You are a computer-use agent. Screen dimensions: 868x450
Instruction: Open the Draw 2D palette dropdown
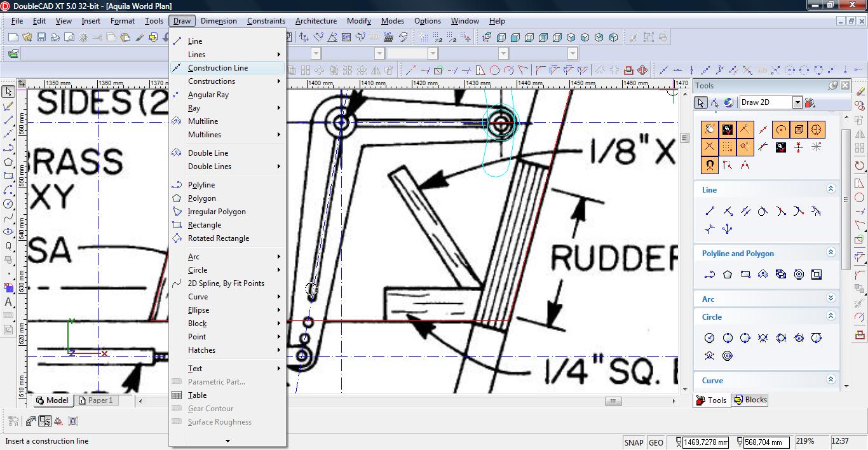tap(797, 102)
